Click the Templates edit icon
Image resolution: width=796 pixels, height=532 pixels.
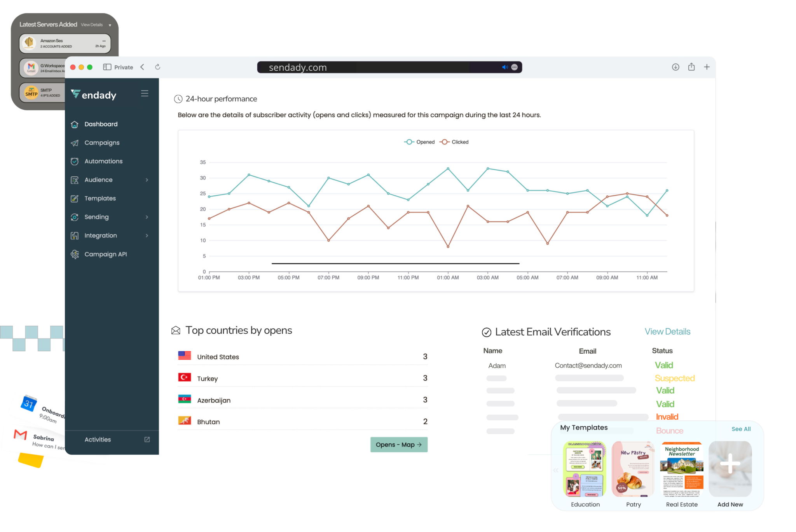pos(75,199)
